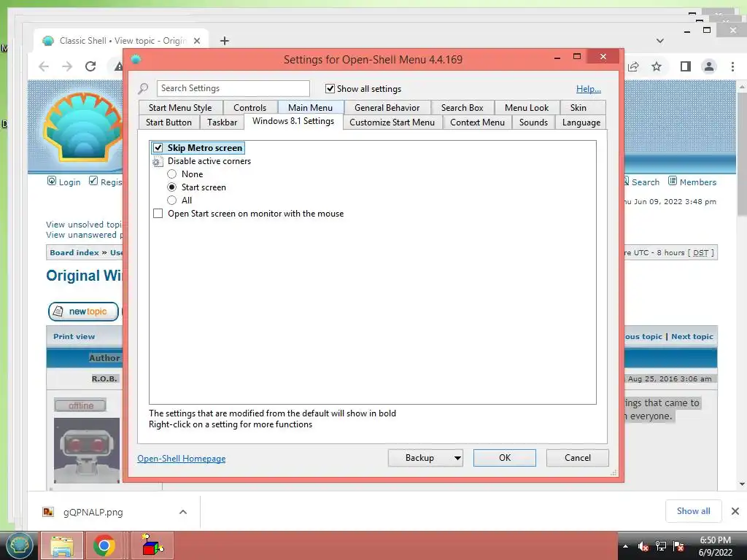This screenshot has width=747, height=560.
Task: Click the network icon in the system tray
Action: point(661,546)
